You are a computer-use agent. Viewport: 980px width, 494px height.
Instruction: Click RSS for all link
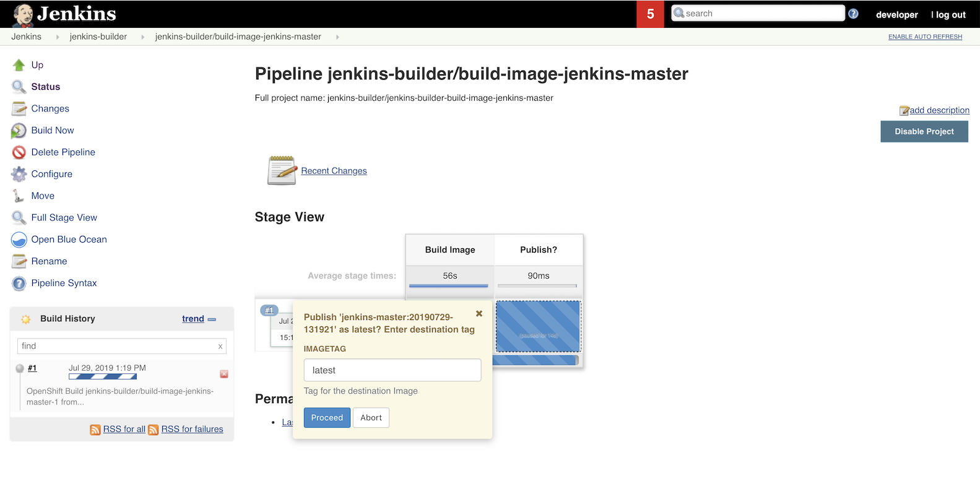pyautogui.click(x=124, y=429)
